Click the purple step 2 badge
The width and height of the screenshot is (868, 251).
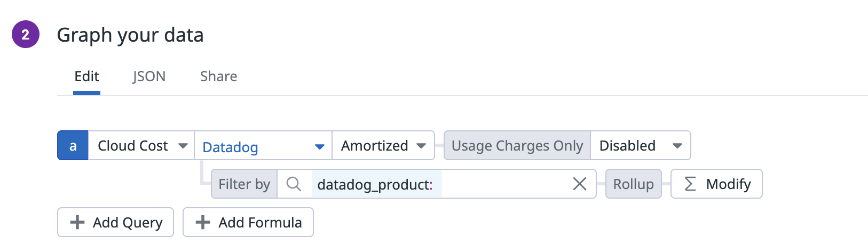coord(26,34)
